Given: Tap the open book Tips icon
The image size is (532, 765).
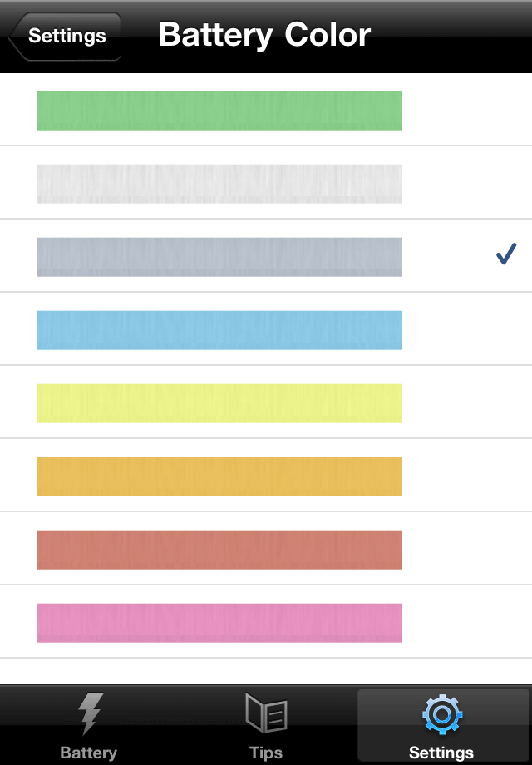Looking at the screenshot, I should point(266,715).
